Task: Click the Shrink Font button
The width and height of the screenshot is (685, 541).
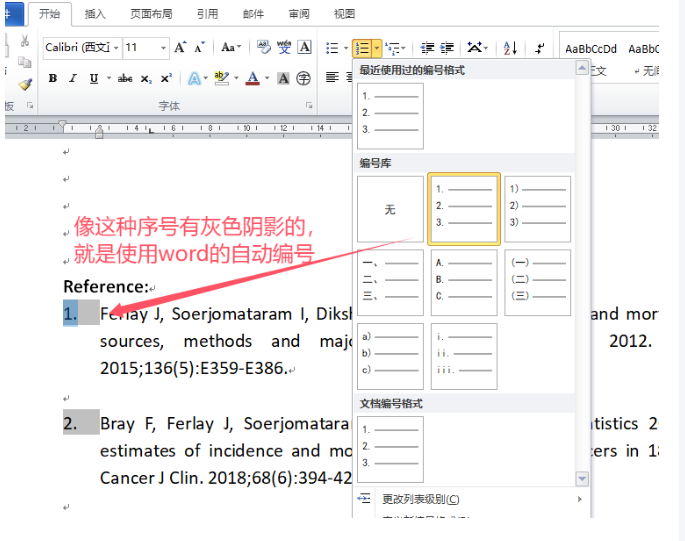Action: (x=199, y=47)
